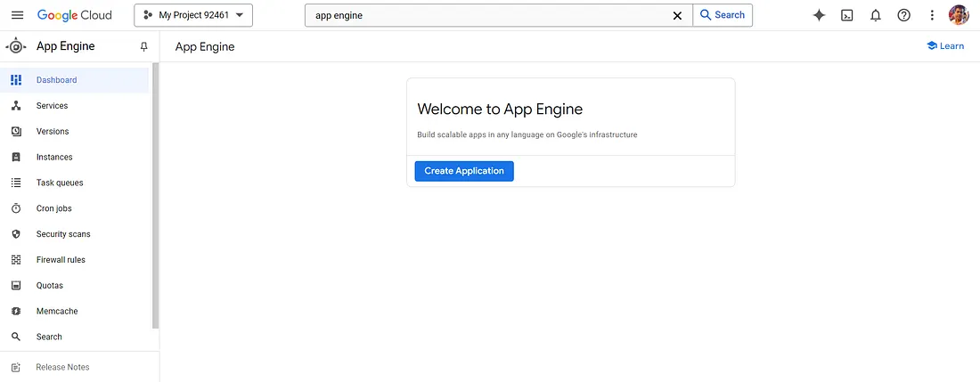The height and width of the screenshot is (382, 980).
Task: Clear the search box with the X icon
Action: (677, 16)
